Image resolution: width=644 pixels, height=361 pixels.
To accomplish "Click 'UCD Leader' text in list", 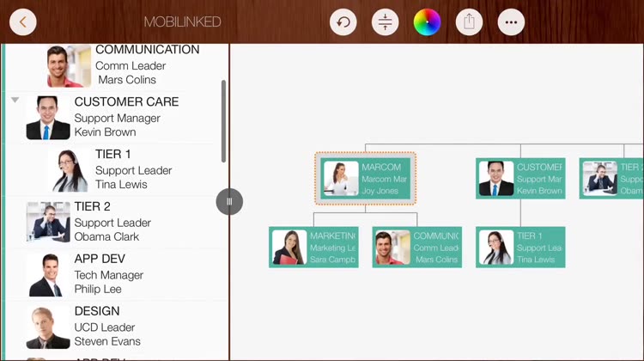I will (x=105, y=327).
